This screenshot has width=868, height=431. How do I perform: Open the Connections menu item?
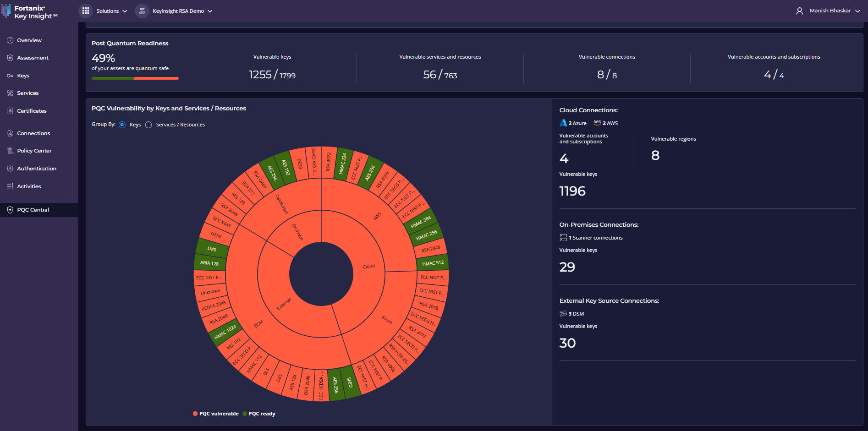click(33, 133)
